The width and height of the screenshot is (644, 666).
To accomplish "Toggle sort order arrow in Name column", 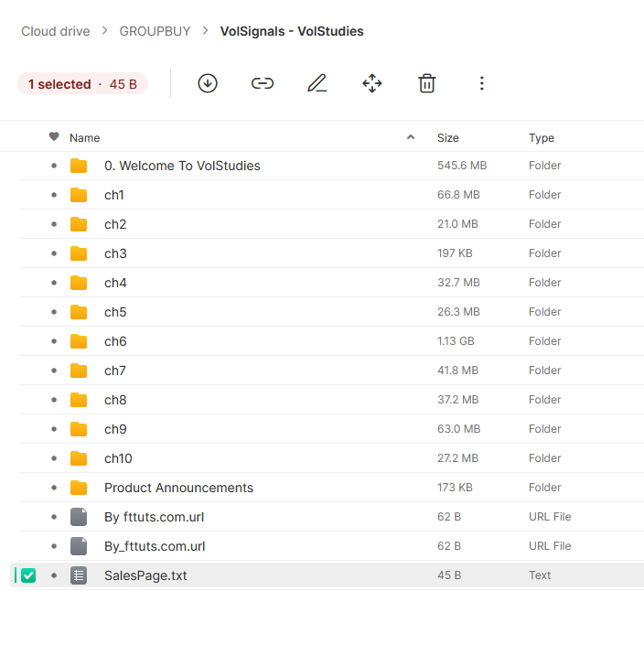I will point(411,137).
